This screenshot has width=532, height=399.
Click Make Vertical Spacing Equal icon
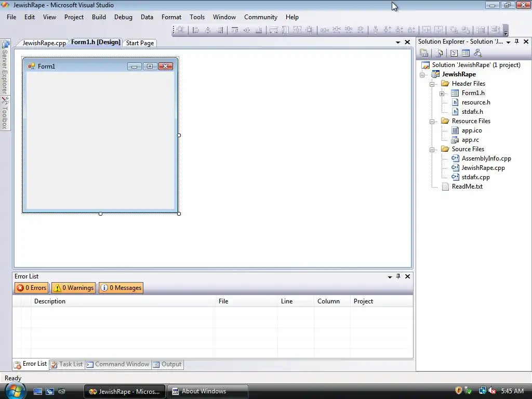click(375, 30)
